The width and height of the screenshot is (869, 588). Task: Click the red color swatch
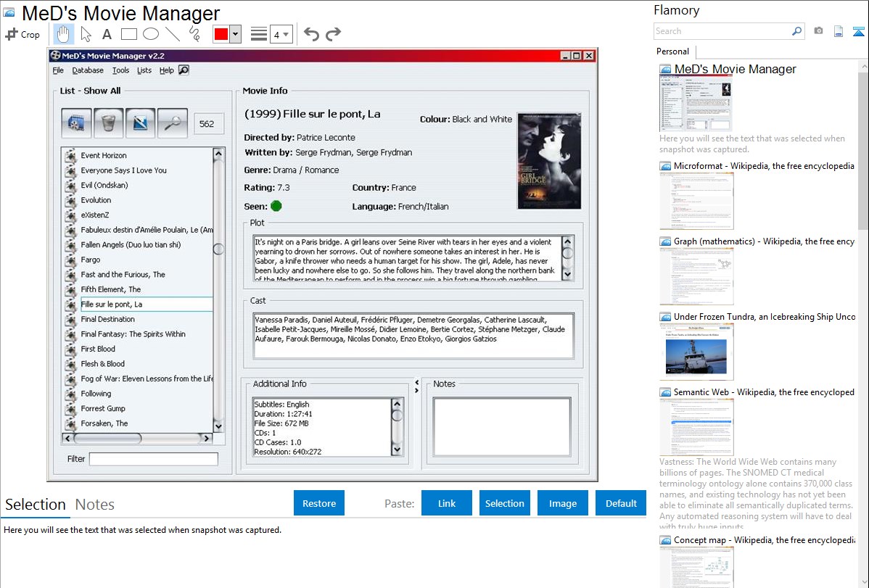pos(221,34)
